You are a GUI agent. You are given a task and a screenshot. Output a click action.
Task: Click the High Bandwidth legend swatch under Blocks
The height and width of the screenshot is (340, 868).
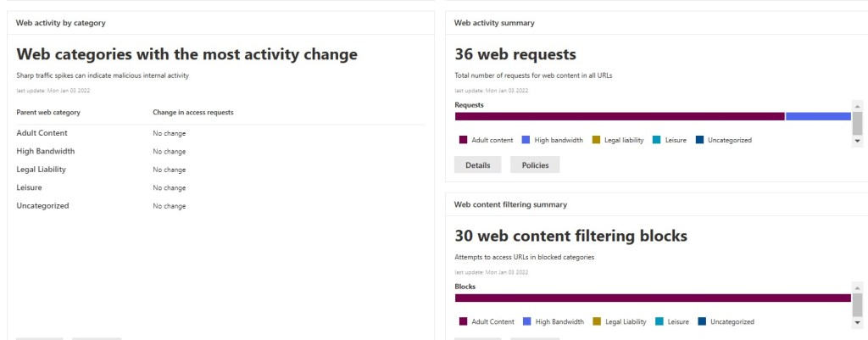point(526,321)
